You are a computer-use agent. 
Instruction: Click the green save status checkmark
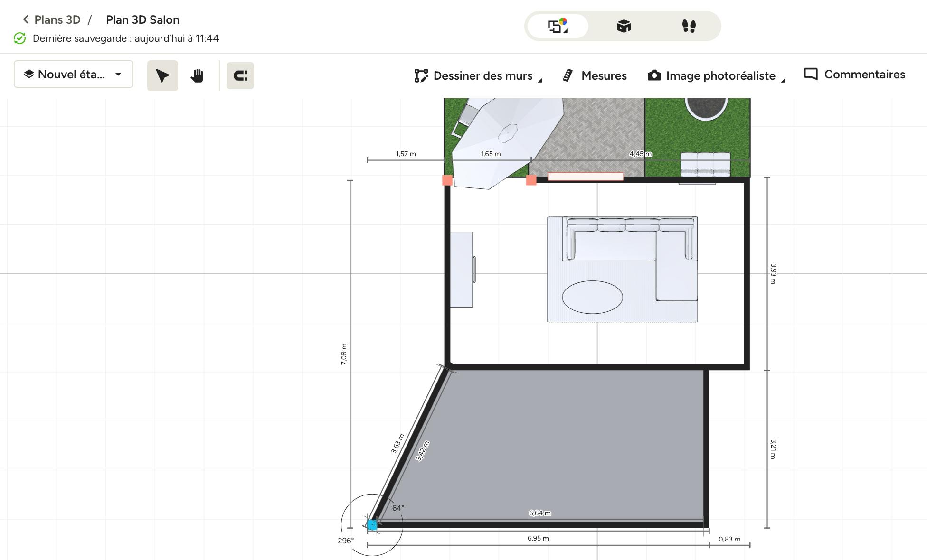tap(20, 38)
